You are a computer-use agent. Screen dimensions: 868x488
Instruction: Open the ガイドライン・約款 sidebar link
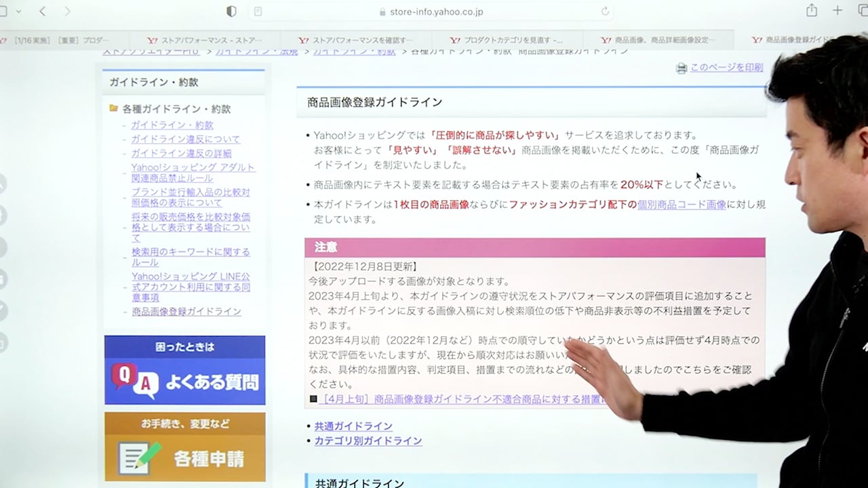click(x=172, y=125)
